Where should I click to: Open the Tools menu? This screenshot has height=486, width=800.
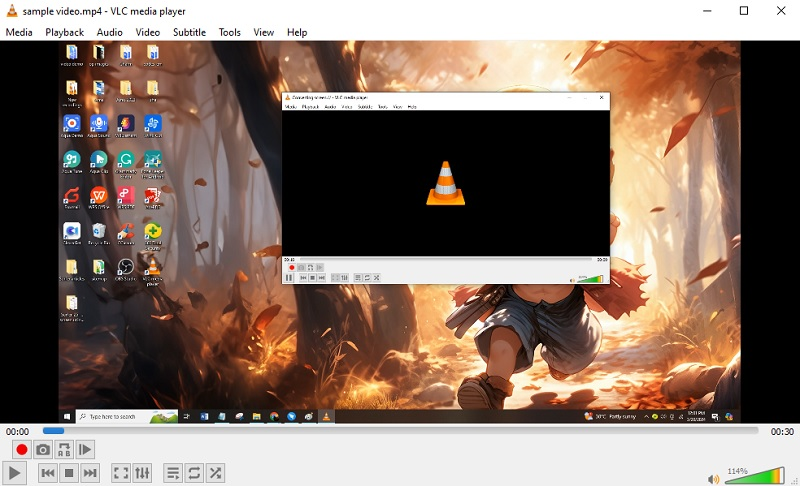(230, 32)
